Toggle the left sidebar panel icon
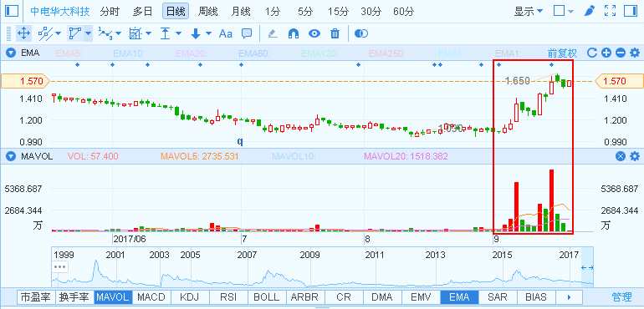The image size is (644, 309). [12, 11]
